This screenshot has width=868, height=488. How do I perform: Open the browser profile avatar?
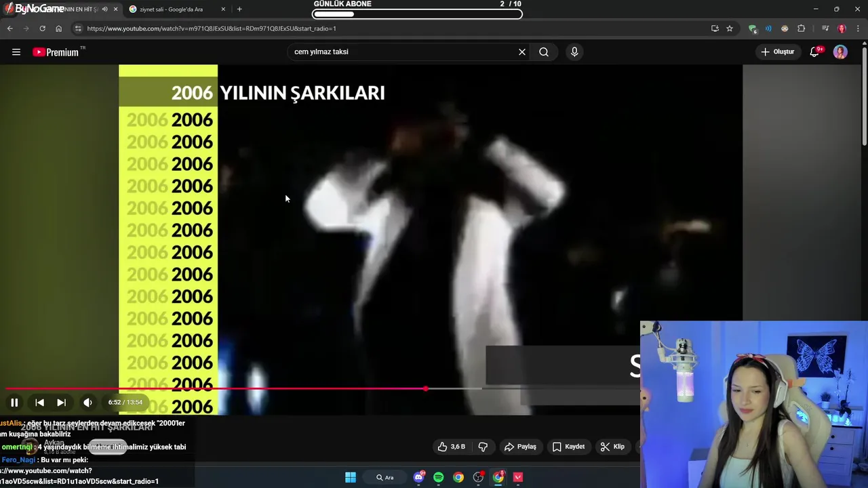pyautogui.click(x=842, y=28)
